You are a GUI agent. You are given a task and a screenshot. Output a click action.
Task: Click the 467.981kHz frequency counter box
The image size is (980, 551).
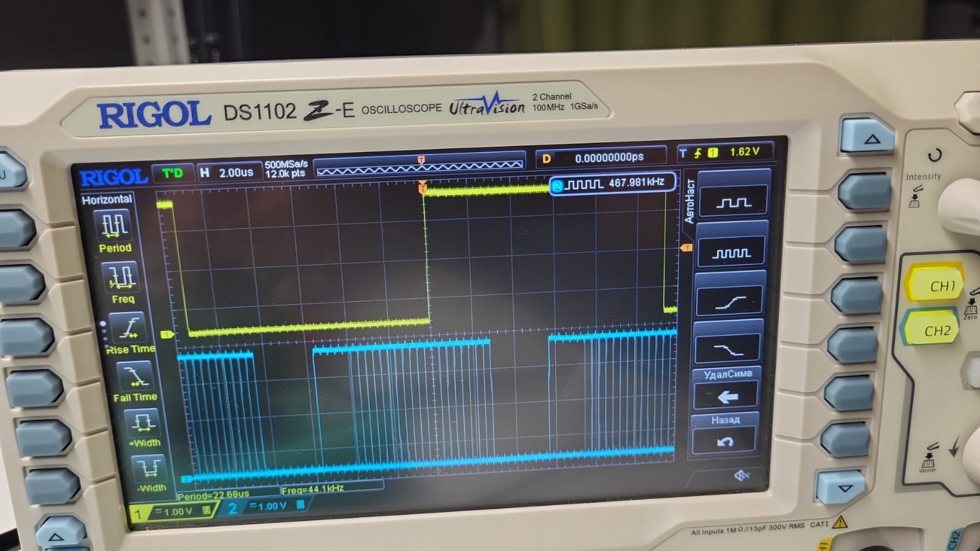[x=613, y=183]
